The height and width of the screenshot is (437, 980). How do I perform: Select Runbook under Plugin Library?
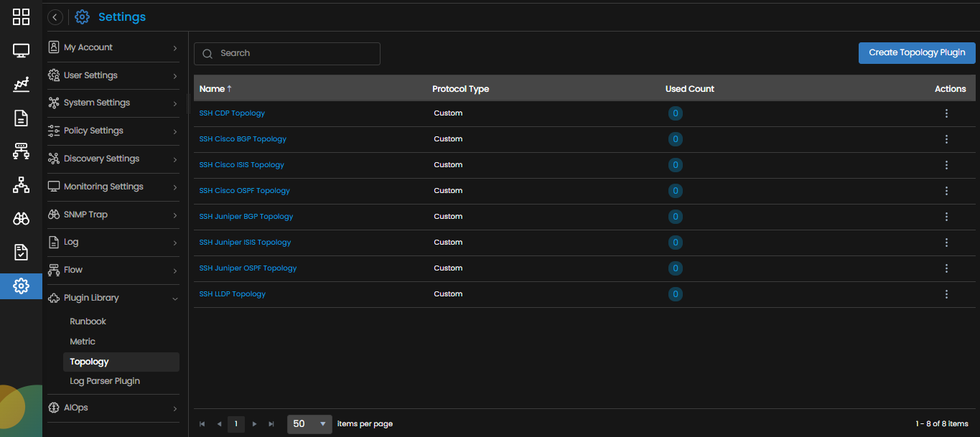click(88, 321)
